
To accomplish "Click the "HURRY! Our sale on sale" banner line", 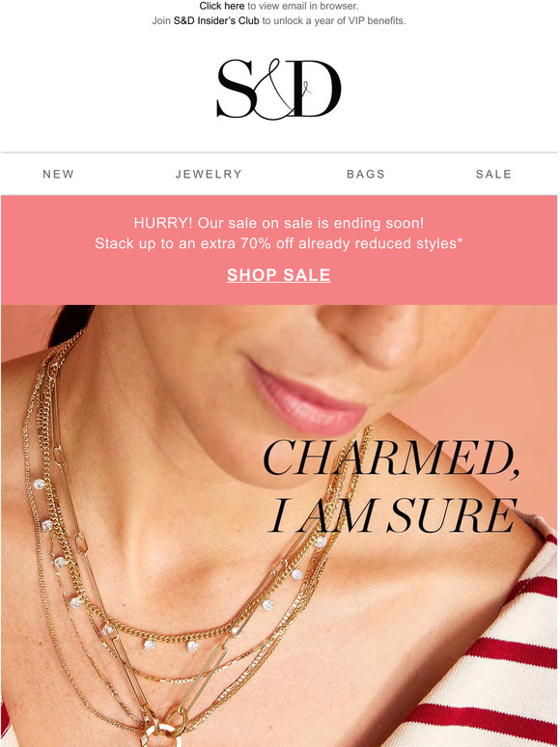I will pos(279,223).
